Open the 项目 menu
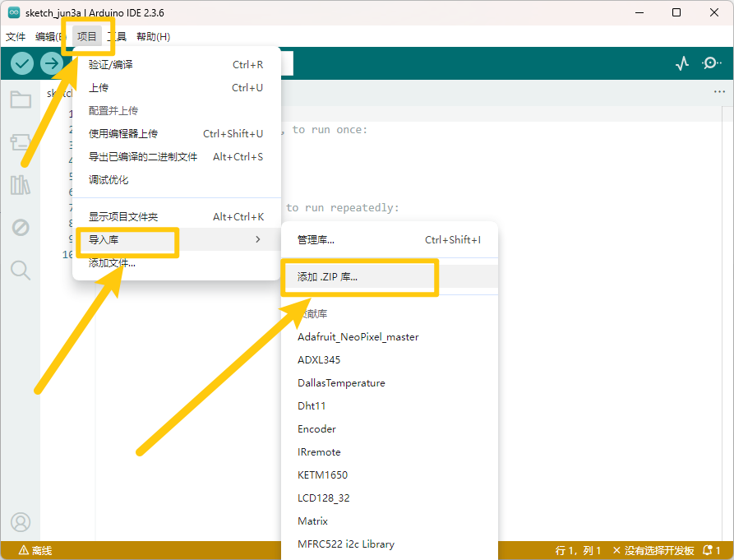This screenshot has height=560, width=734. click(x=86, y=36)
